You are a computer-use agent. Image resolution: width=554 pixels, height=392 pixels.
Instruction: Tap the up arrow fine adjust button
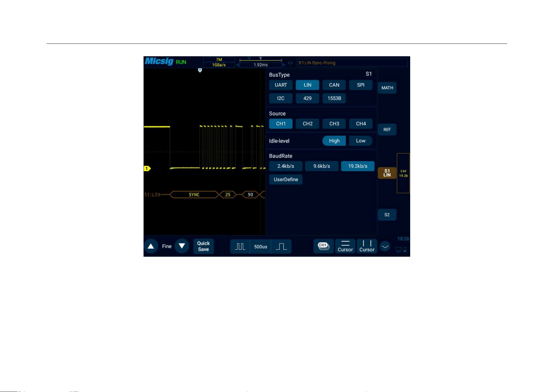click(x=151, y=246)
